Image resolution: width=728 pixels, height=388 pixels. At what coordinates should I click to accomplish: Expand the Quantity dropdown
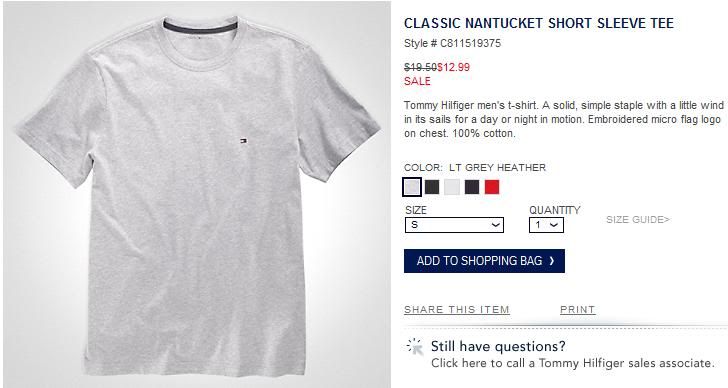[x=546, y=225]
